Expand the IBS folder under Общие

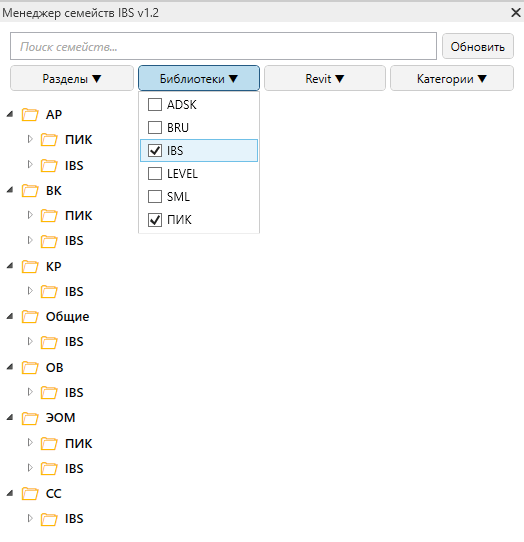coord(30,341)
